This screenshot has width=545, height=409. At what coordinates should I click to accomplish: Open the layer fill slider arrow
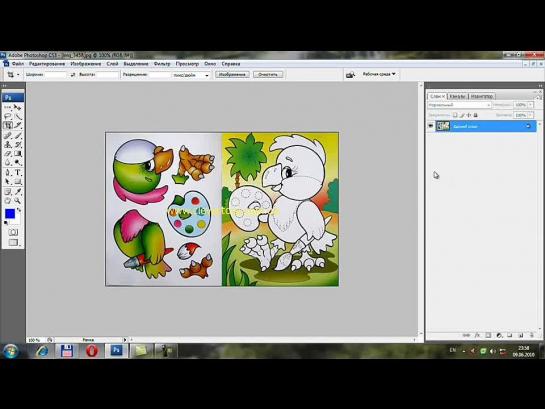(x=530, y=115)
